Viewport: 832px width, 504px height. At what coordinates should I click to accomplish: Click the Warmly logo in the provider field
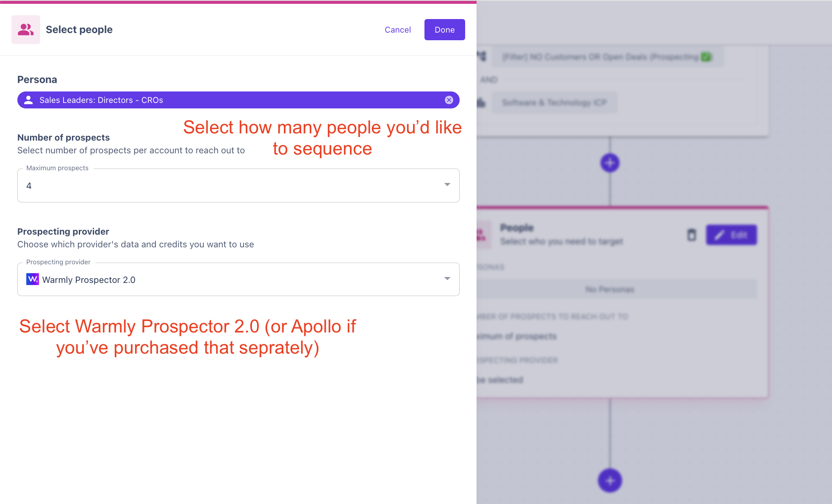(33, 279)
